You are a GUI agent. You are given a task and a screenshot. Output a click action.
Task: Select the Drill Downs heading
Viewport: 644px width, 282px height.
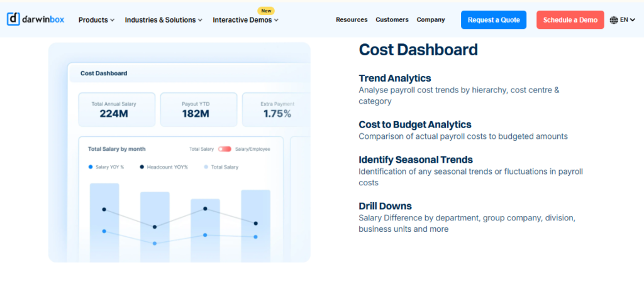coord(385,206)
